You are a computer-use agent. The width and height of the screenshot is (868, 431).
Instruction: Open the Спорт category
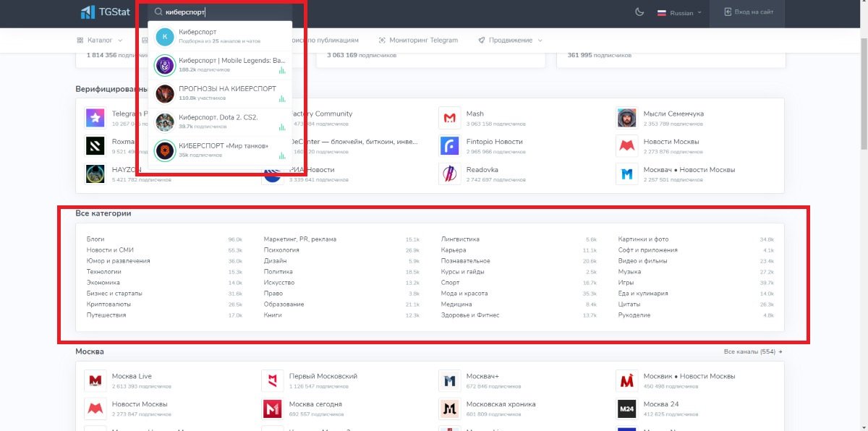450,283
